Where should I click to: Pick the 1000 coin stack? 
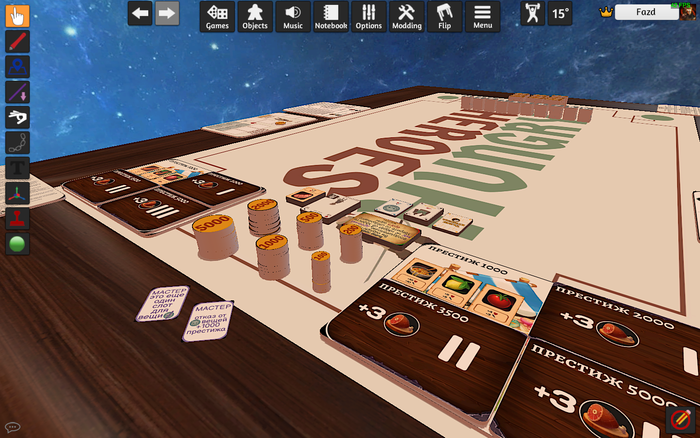(x=272, y=257)
